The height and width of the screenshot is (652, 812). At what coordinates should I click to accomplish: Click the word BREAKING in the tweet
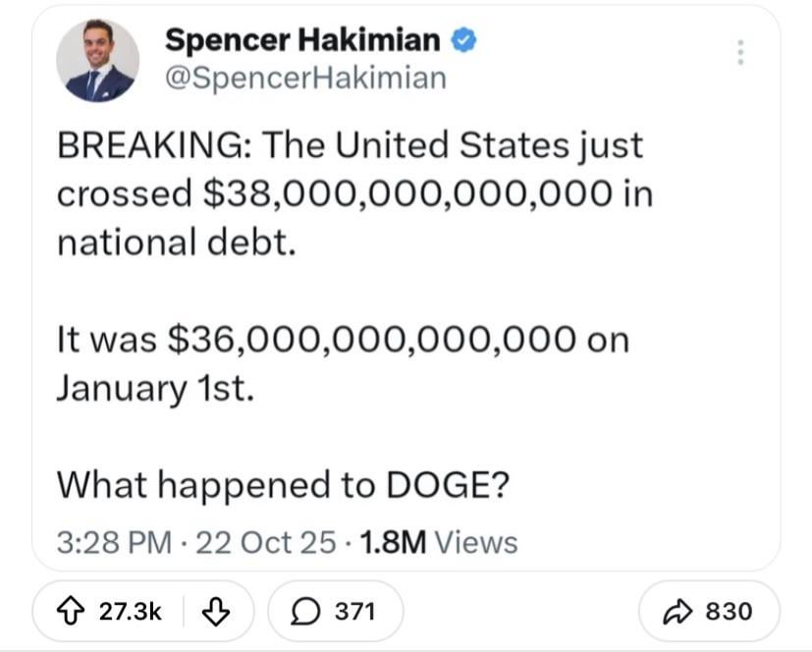pos(151,145)
